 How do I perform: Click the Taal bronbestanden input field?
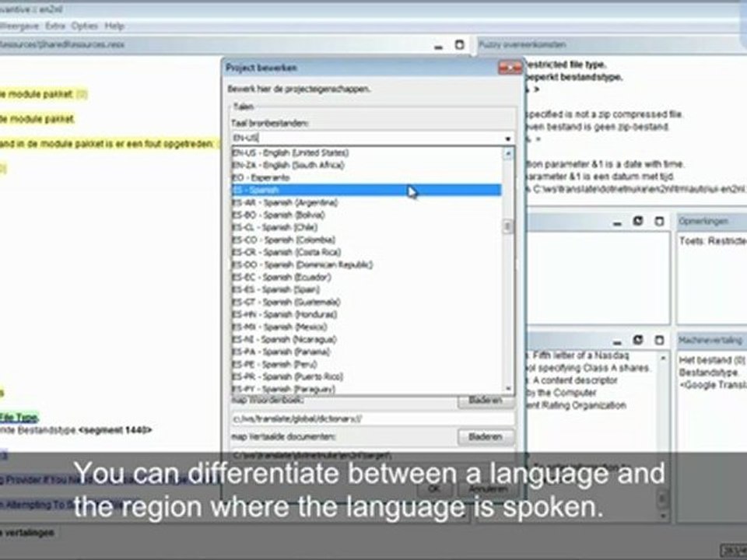click(366, 138)
